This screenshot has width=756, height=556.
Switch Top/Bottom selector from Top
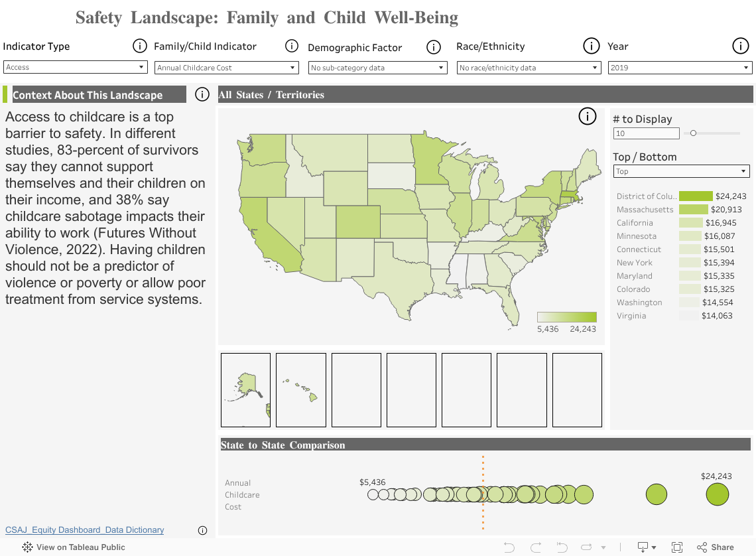coord(681,171)
